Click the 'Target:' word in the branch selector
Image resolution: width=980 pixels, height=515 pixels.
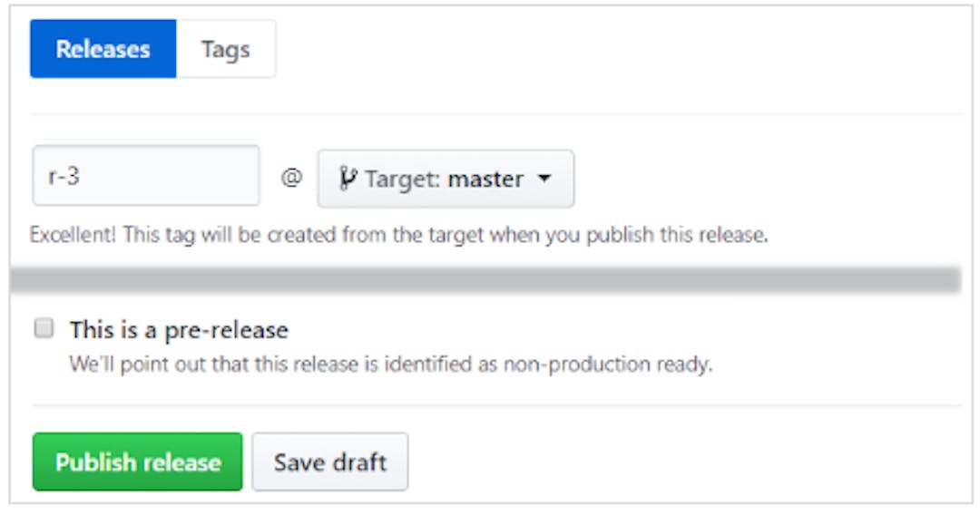[403, 180]
